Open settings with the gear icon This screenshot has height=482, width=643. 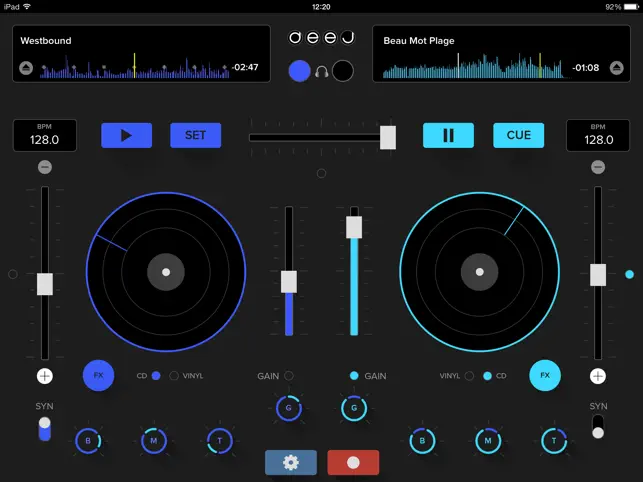(x=291, y=463)
